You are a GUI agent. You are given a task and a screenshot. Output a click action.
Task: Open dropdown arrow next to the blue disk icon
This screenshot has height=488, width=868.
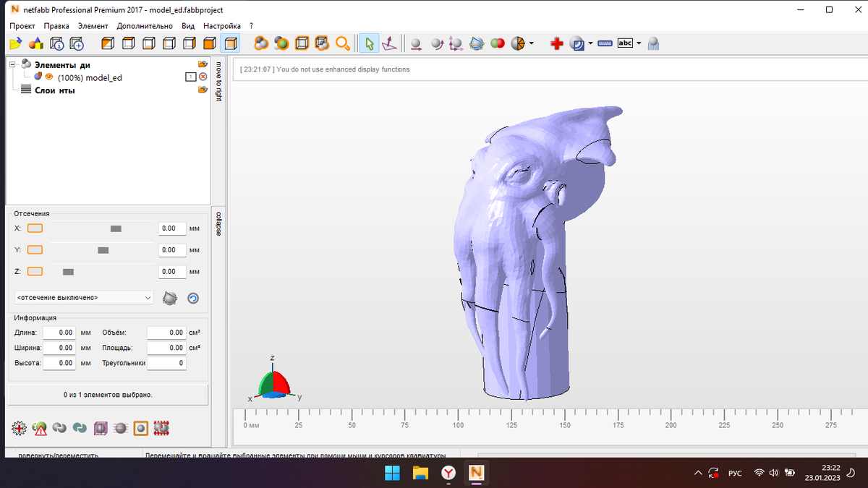pos(590,44)
